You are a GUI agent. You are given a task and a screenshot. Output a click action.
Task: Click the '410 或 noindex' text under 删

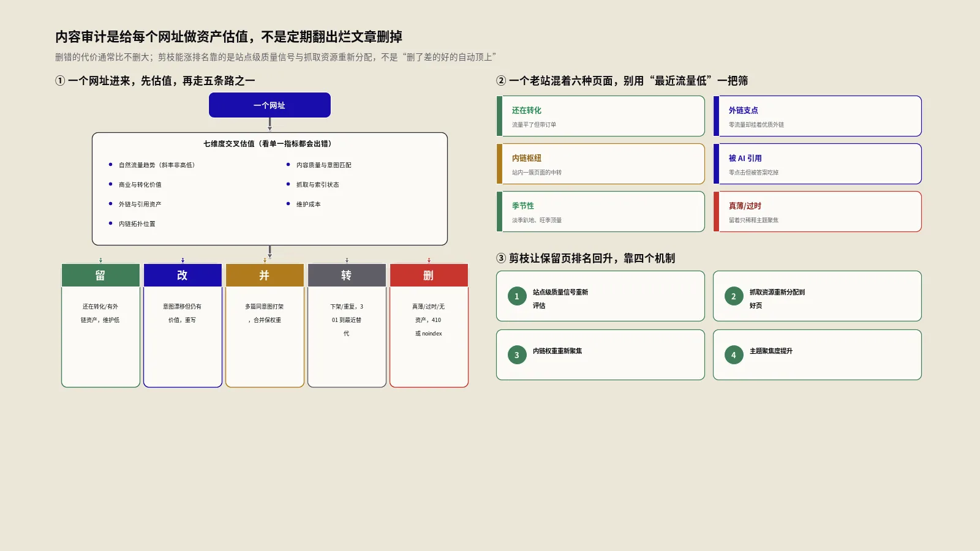429,327
